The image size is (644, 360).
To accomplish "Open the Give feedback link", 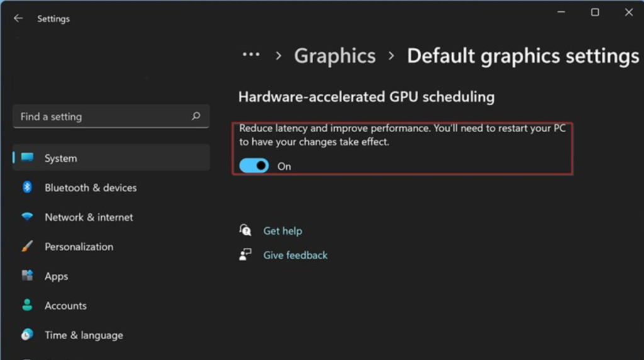I will pyautogui.click(x=296, y=255).
